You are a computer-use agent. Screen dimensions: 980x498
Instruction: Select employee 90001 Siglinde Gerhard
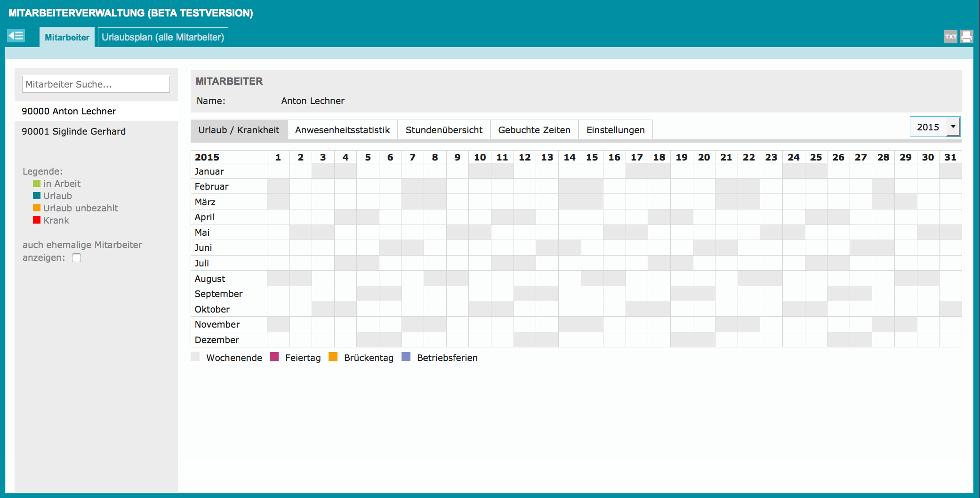pos(73,131)
